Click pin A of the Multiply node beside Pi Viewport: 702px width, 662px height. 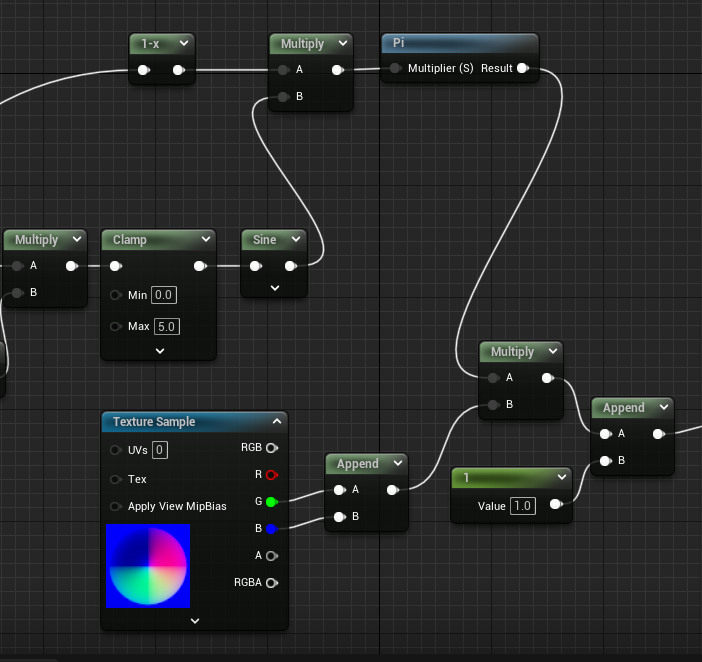click(283, 70)
